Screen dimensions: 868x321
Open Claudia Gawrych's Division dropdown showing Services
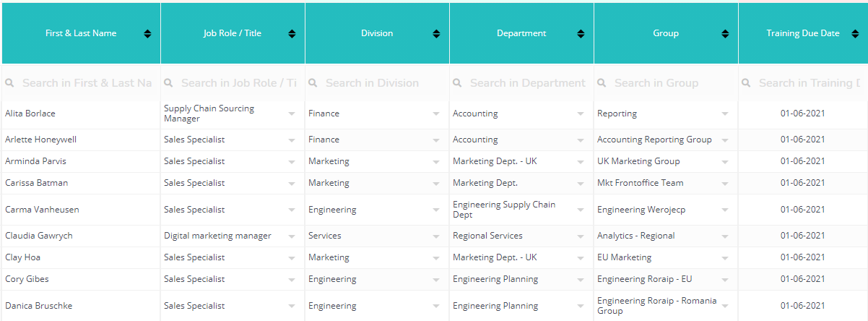pyautogui.click(x=436, y=236)
